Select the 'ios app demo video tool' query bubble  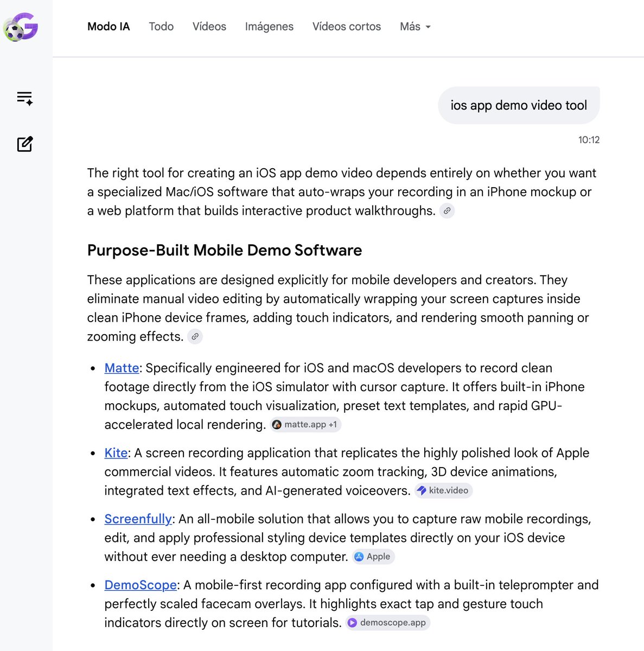pos(519,105)
